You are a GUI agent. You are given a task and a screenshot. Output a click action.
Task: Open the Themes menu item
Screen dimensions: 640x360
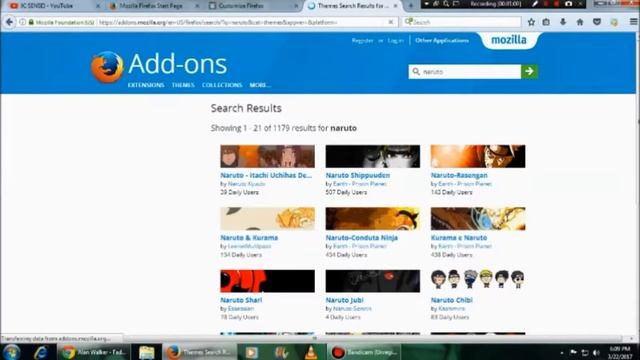click(183, 85)
